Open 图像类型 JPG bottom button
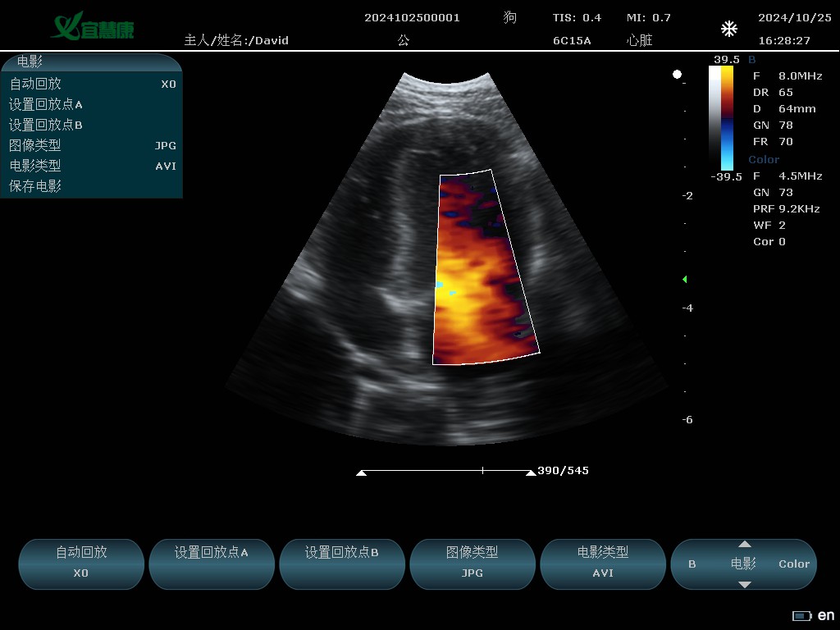This screenshot has width=840, height=630. (x=472, y=564)
